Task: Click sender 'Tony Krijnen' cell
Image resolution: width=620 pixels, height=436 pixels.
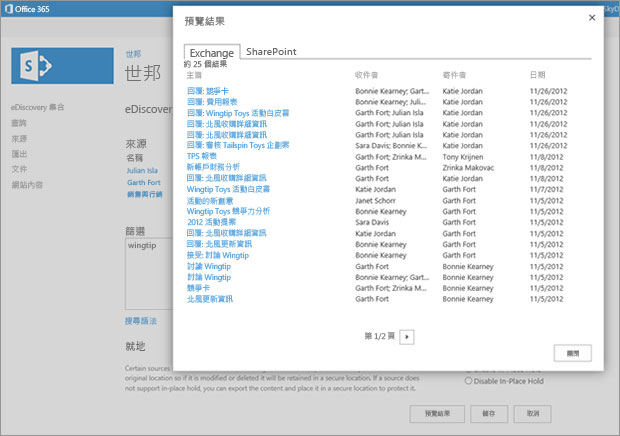Action: click(x=463, y=157)
